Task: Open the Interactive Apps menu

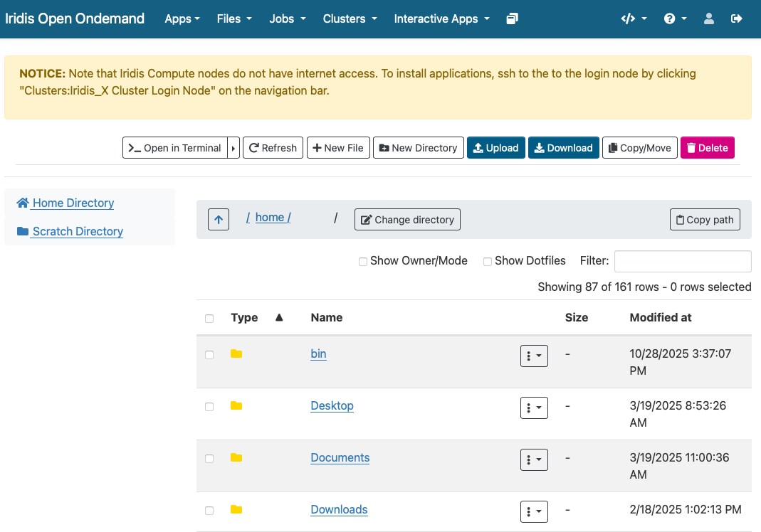Action: point(441,19)
